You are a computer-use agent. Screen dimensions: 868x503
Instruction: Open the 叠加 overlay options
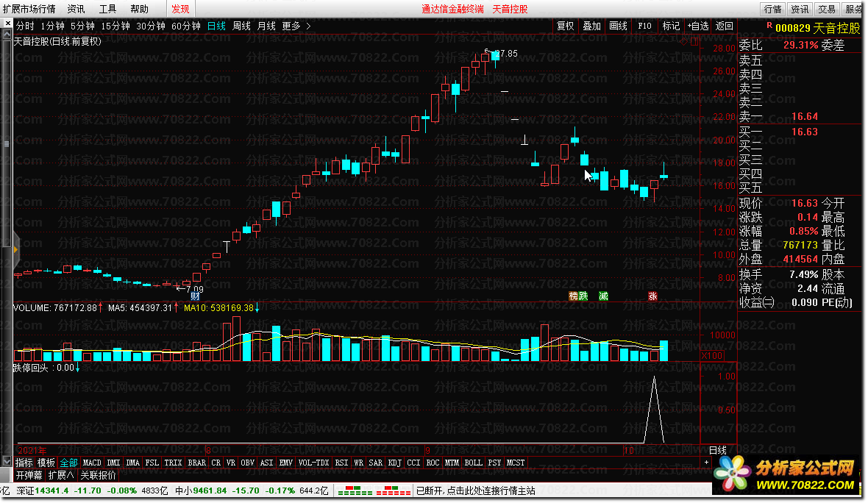pyautogui.click(x=591, y=26)
